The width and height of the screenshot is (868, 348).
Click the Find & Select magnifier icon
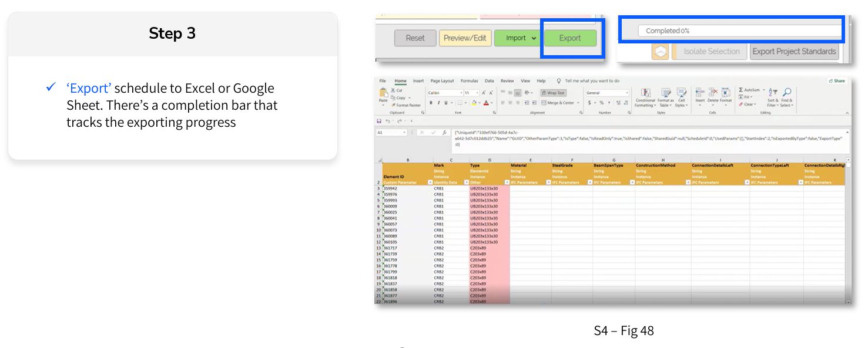pyautogui.click(x=787, y=93)
